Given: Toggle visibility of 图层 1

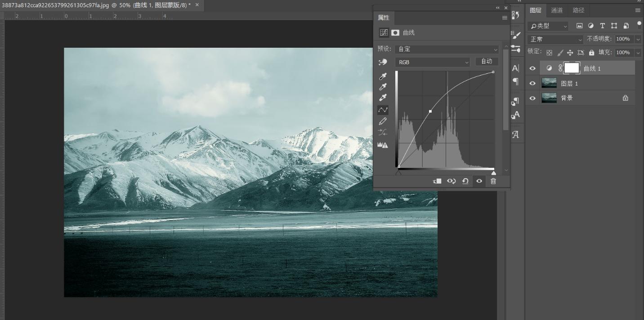Looking at the screenshot, I should [x=532, y=83].
